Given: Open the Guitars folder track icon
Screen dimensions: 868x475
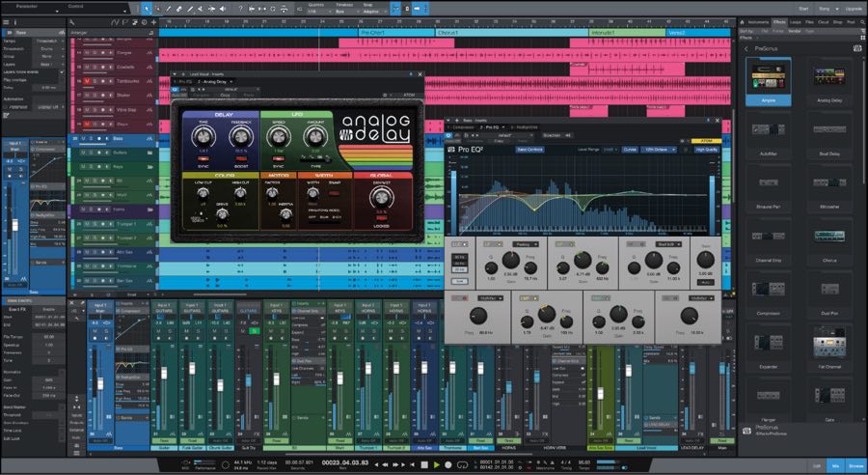Looking at the screenshot, I should 149,153.
